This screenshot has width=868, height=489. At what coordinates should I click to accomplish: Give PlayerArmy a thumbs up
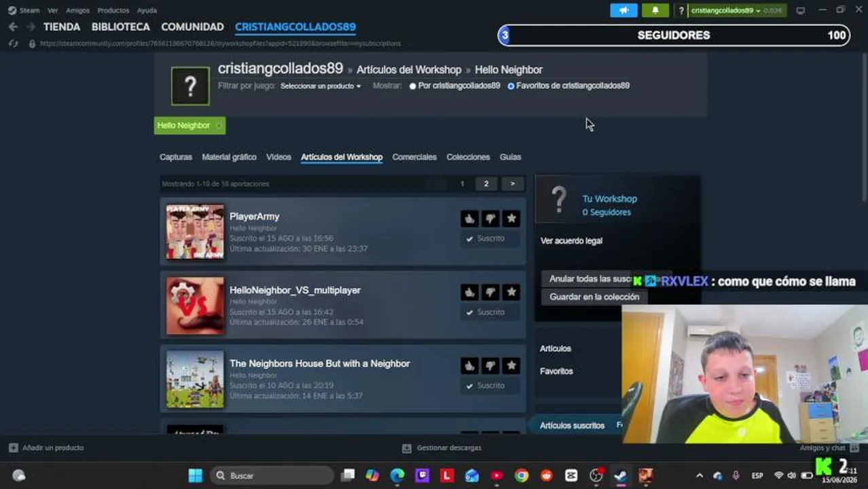tap(469, 219)
